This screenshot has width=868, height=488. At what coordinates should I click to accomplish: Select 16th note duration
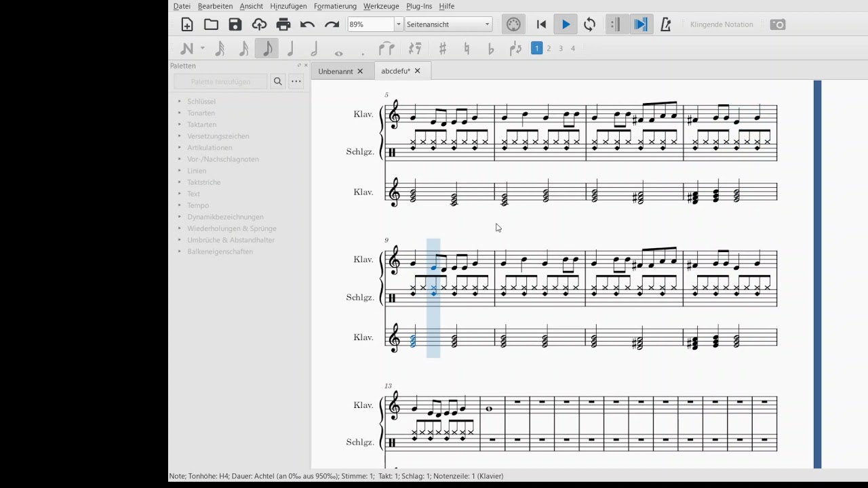243,49
